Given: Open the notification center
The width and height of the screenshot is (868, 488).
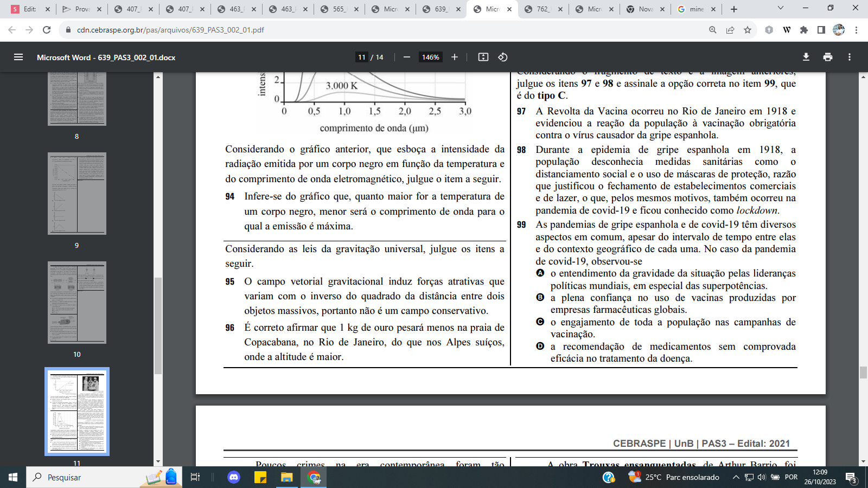Looking at the screenshot, I should (x=851, y=477).
